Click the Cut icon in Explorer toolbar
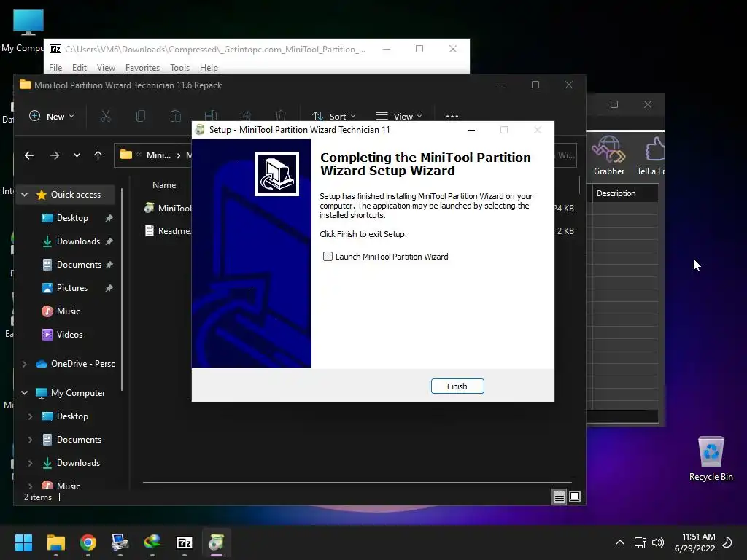Image resolution: width=747 pixels, height=560 pixels. [x=106, y=116]
